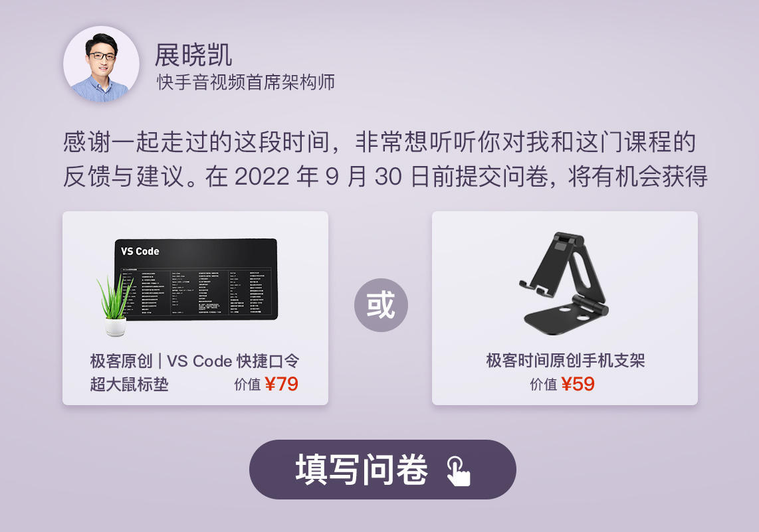Click the 价值 label in the mouse pad card
759x532 pixels.
pos(248,385)
